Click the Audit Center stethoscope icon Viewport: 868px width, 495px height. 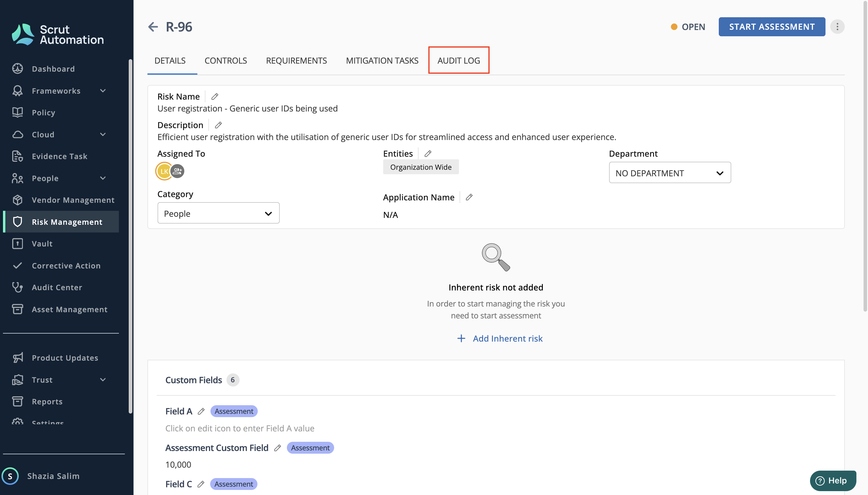coord(18,287)
